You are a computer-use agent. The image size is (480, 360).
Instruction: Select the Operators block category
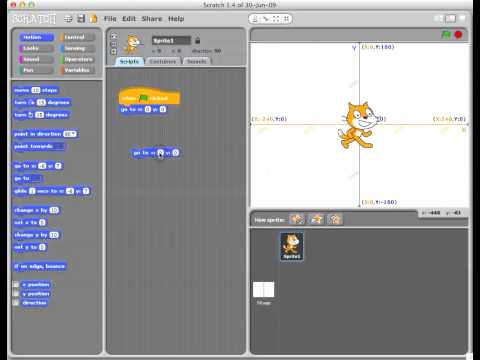[x=77, y=59]
